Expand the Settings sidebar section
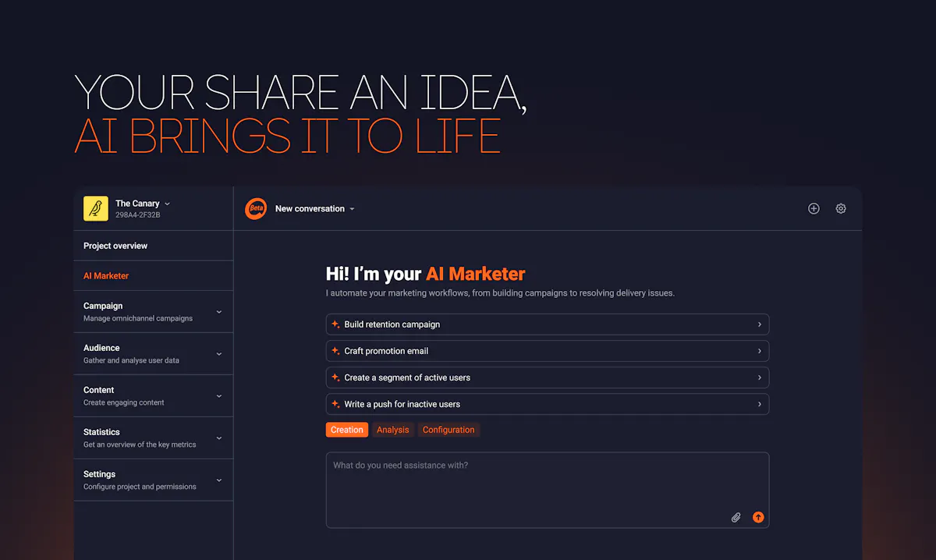936x560 pixels. [218, 480]
